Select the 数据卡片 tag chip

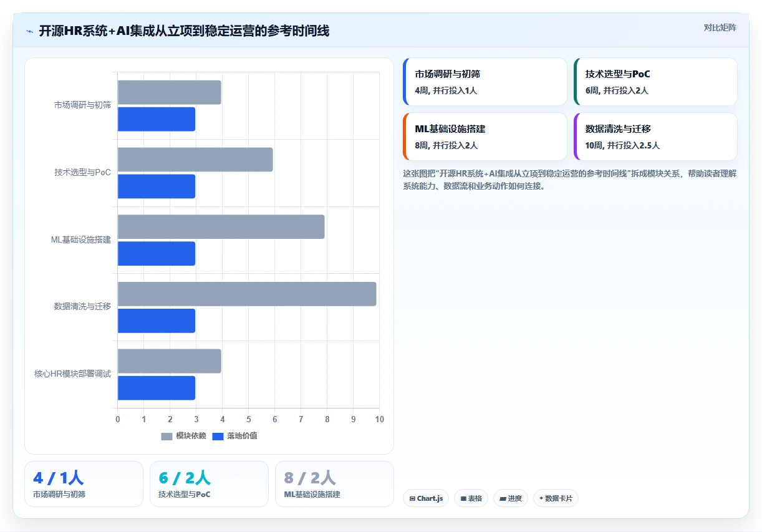coord(556,498)
